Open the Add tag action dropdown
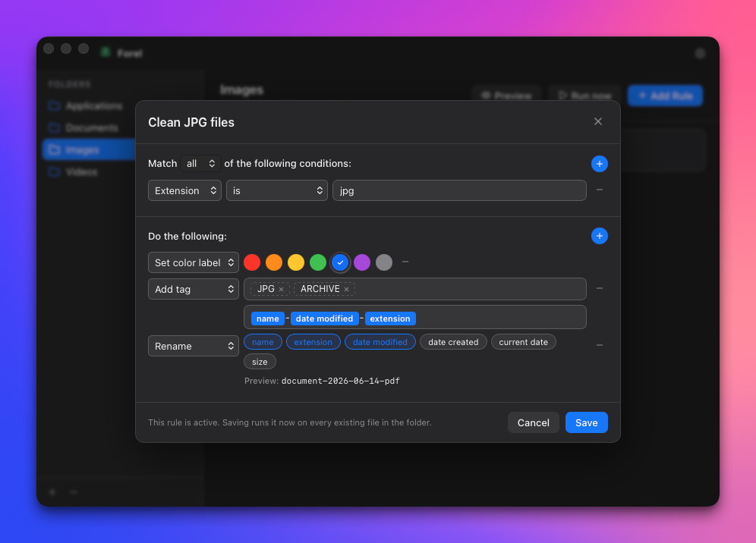 point(194,289)
